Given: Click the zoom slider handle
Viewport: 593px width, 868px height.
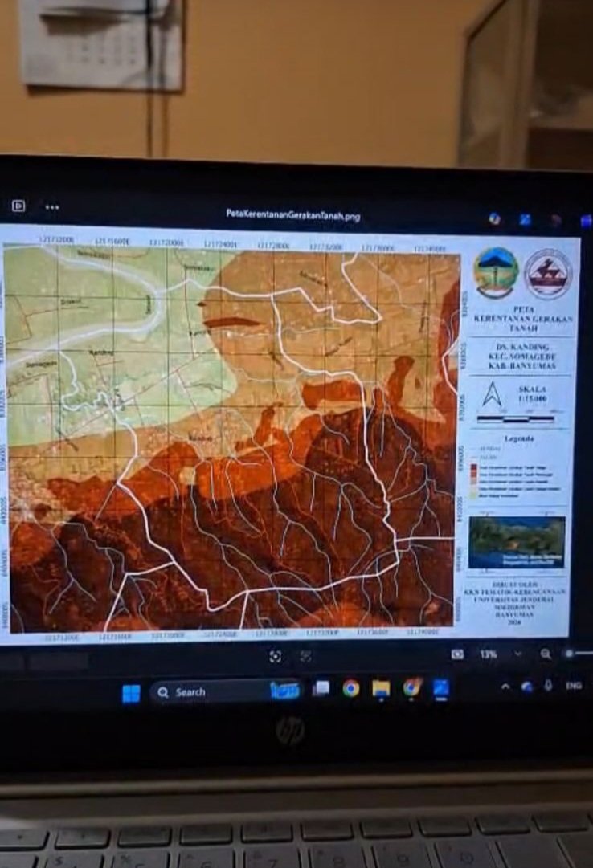Looking at the screenshot, I should pos(569,654).
